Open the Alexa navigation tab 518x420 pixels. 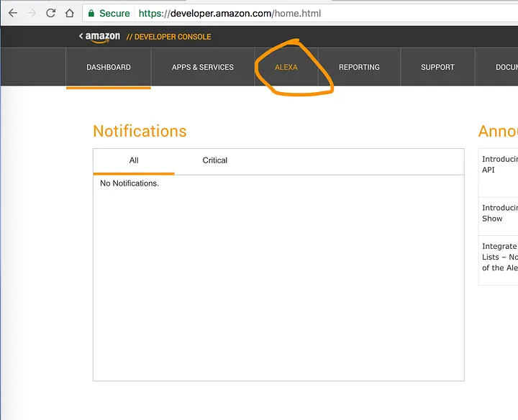tap(286, 67)
